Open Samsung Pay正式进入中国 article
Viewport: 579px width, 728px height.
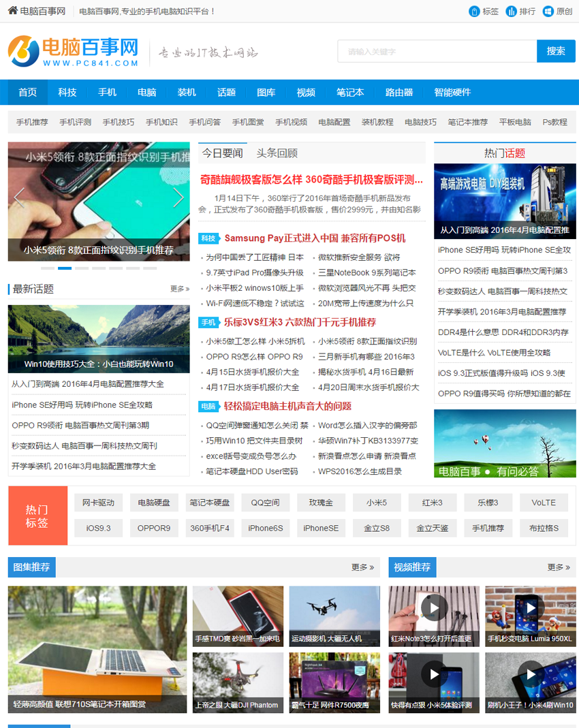click(x=315, y=238)
